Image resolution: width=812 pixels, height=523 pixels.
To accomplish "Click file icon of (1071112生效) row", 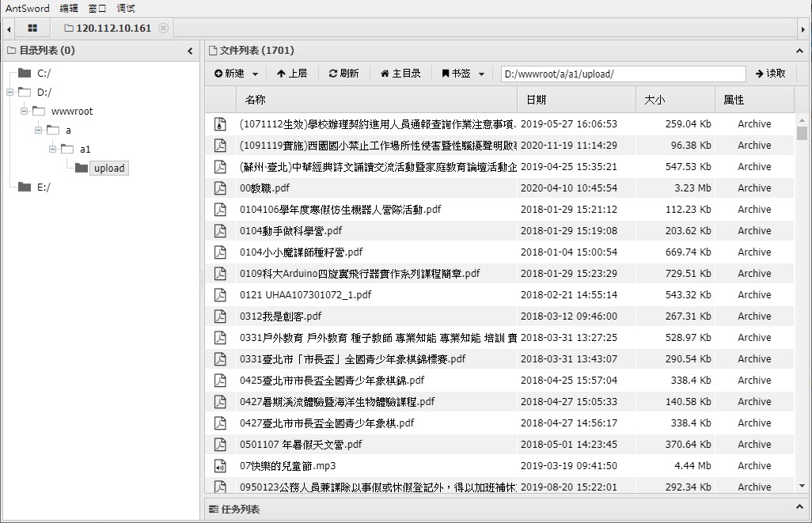I will pos(220,123).
